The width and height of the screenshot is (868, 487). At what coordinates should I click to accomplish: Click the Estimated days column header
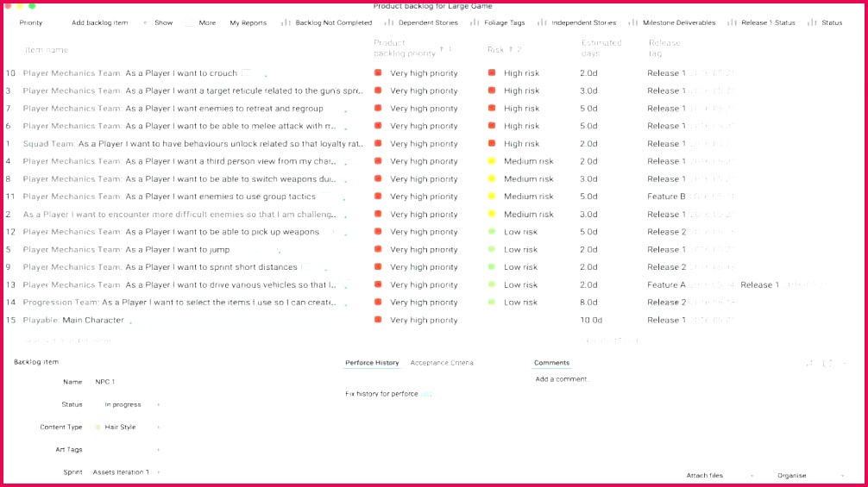click(x=601, y=48)
